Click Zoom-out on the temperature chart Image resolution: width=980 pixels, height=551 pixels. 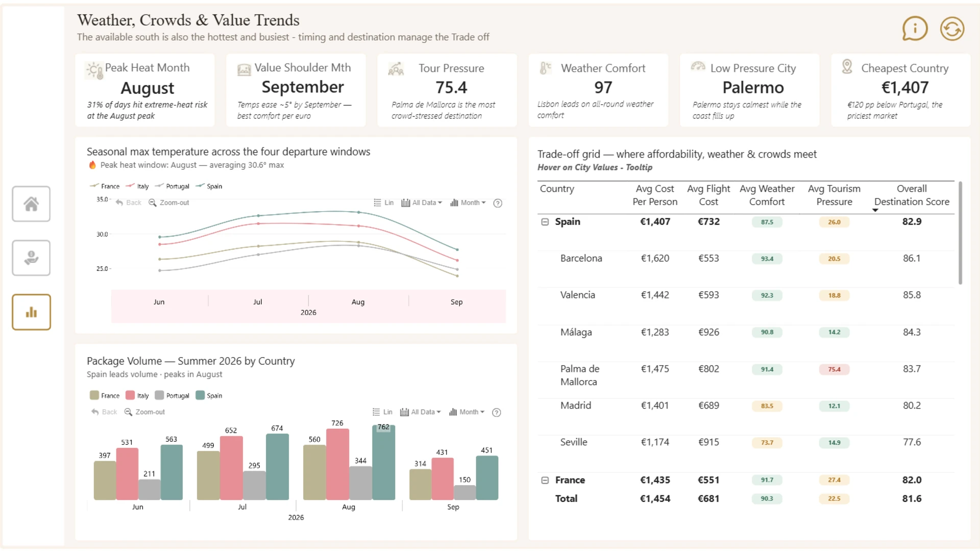[x=168, y=203]
